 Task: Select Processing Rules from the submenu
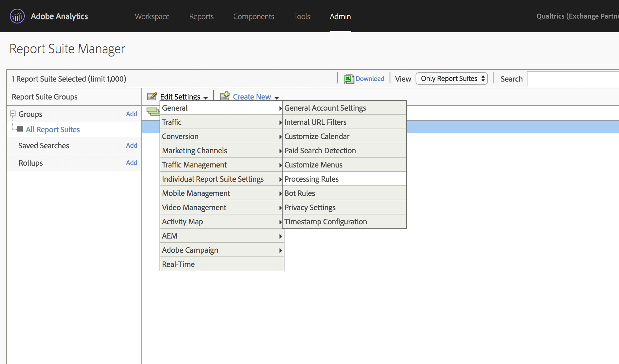pos(311,179)
